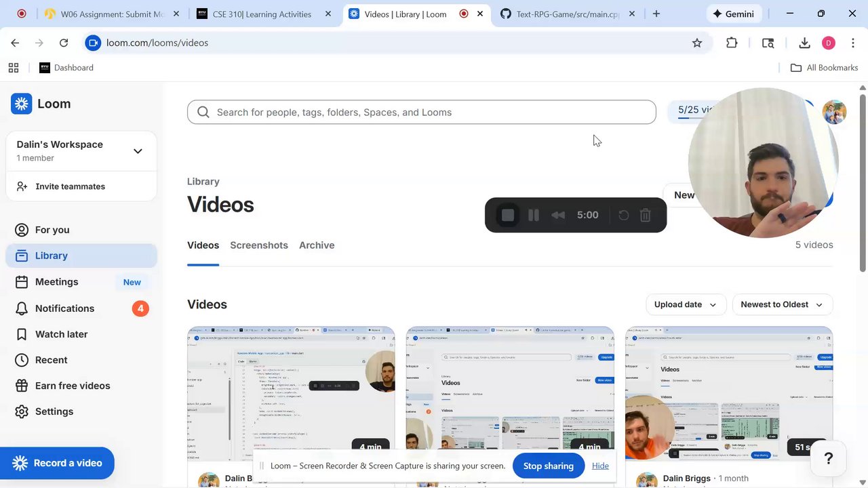This screenshot has width=868, height=488.
Task: Bookmark this page with star icon
Action: [697, 43]
